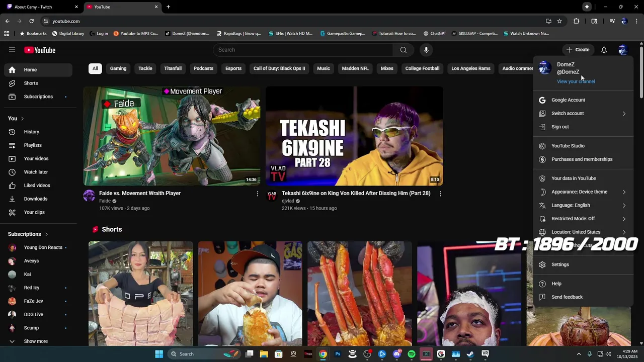Open Downloads in the sidebar
The height and width of the screenshot is (362, 644).
point(38,199)
